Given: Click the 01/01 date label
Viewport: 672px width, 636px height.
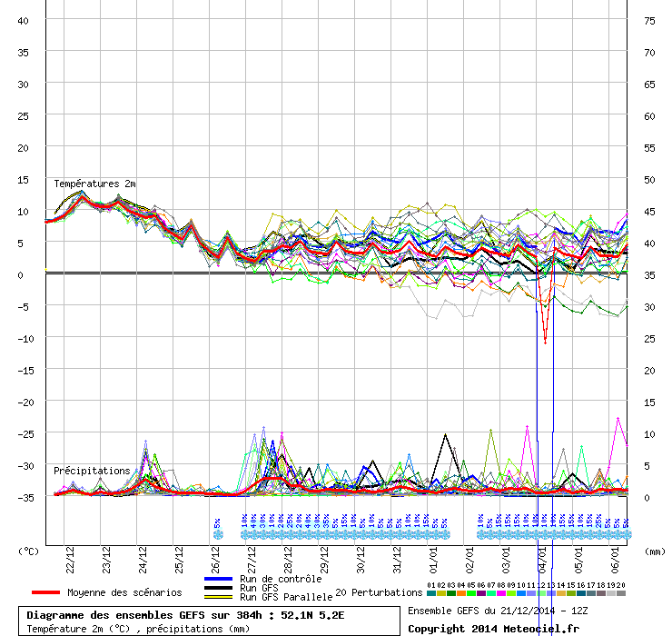Looking at the screenshot, I should pos(433,560).
